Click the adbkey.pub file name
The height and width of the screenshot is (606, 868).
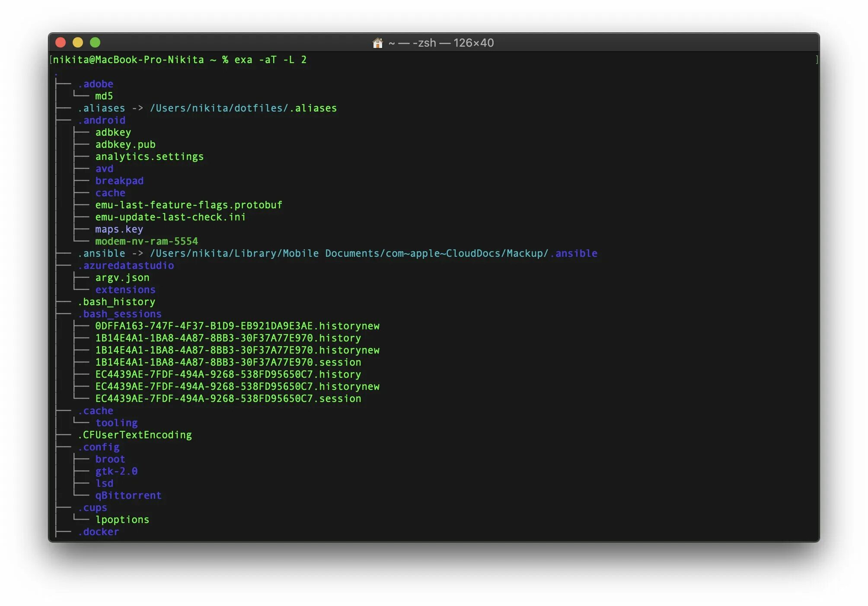tap(125, 144)
